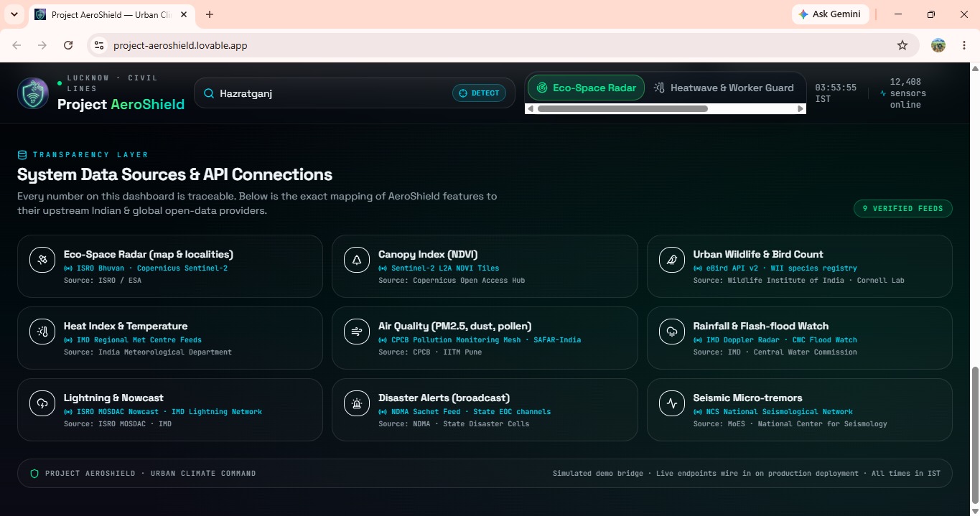Click the Rainfall cloud-rain icon
Image resolution: width=980 pixels, height=516 pixels.
click(672, 332)
